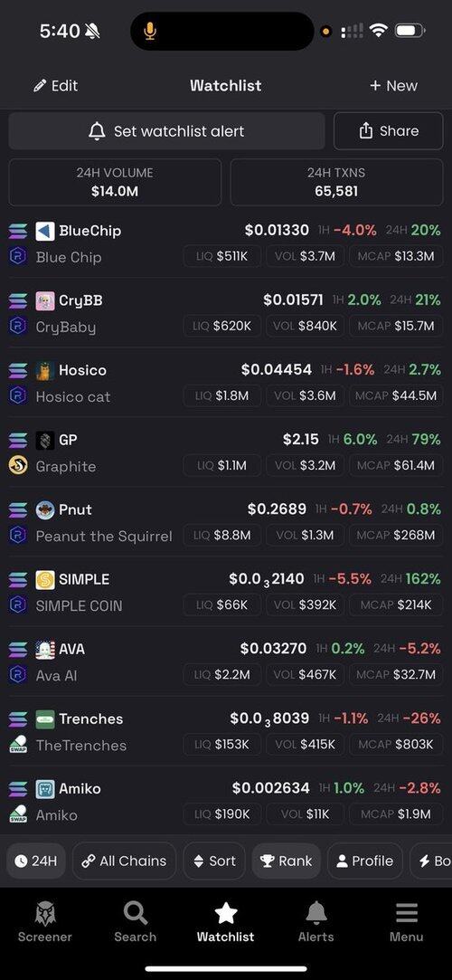Tap the SIMPLE coin yellow logo
Image resolution: width=452 pixels, height=980 pixels.
click(45, 579)
